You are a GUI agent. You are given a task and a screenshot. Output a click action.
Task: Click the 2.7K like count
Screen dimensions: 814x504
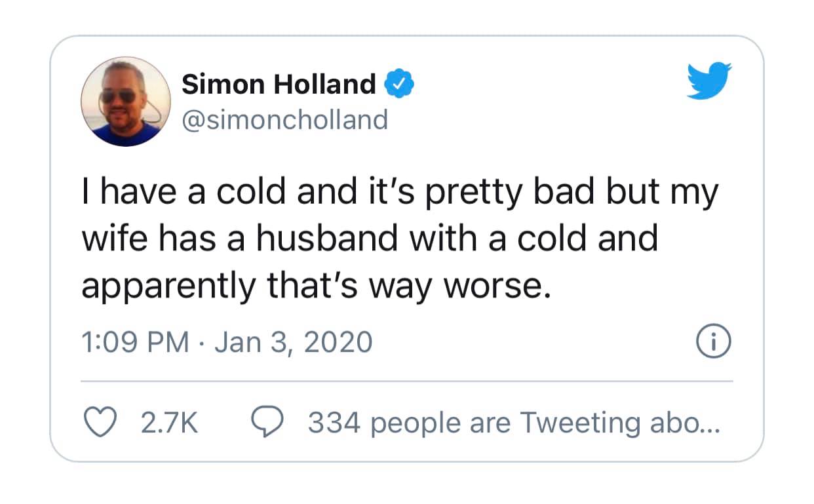coord(168,423)
